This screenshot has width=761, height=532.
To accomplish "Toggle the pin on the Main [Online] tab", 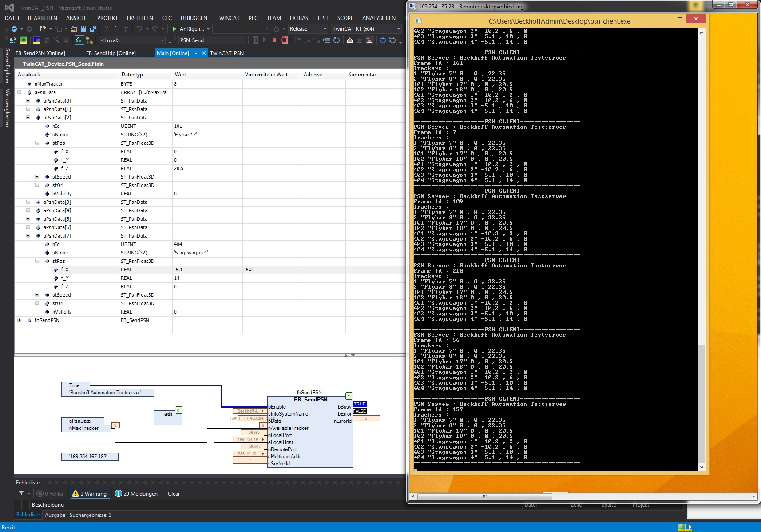I will point(195,53).
